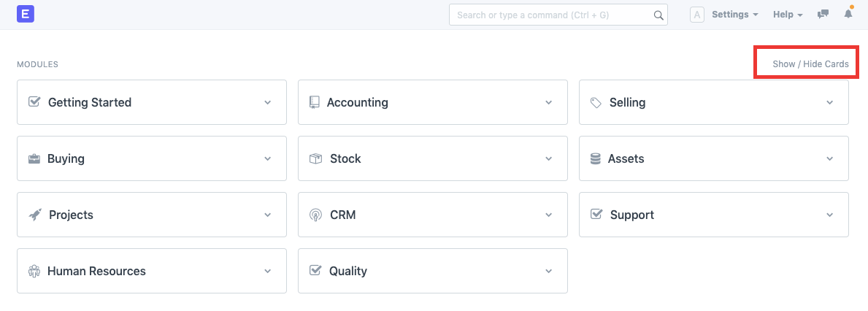868x311 pixels.
Task: Click the Projects rocket icon
Action: (34, 215)
